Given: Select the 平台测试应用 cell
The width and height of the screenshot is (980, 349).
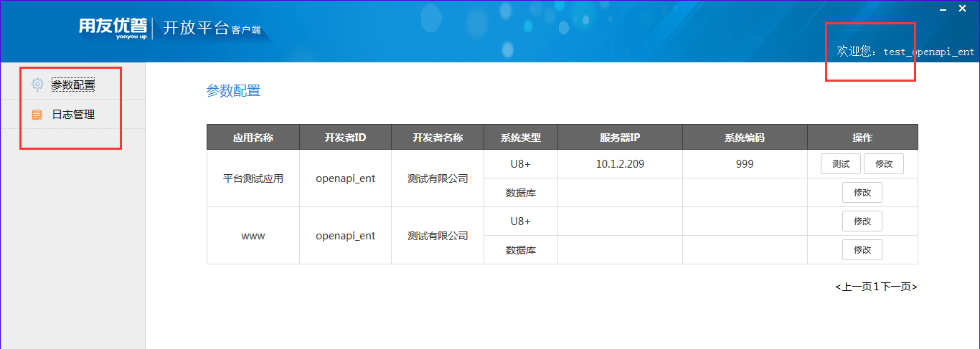Looking at the screenshot, I should pyautogui.click(x=253, y=178).
